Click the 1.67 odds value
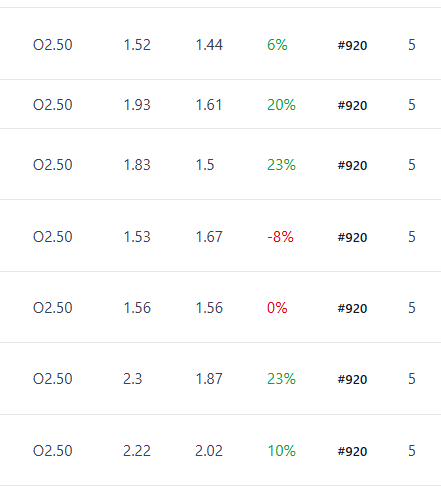441x489 pixels. pyautogui.click(x=209, y=237)
